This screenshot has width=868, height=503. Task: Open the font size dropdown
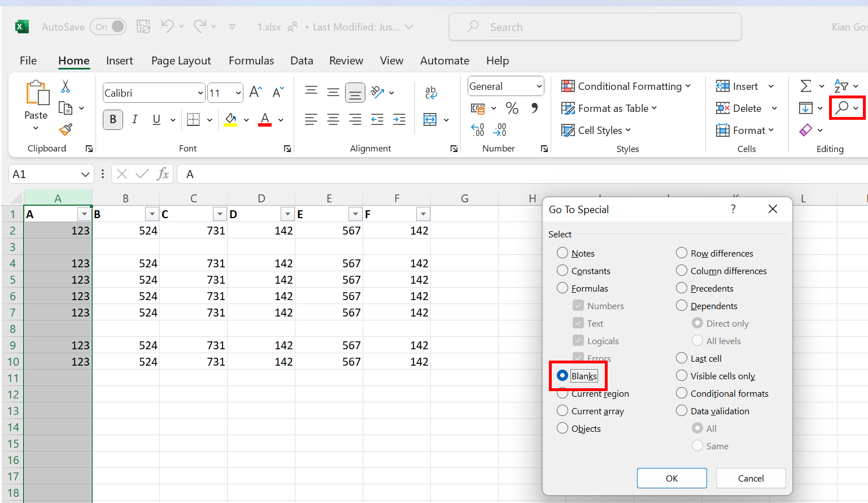(238, 93)
